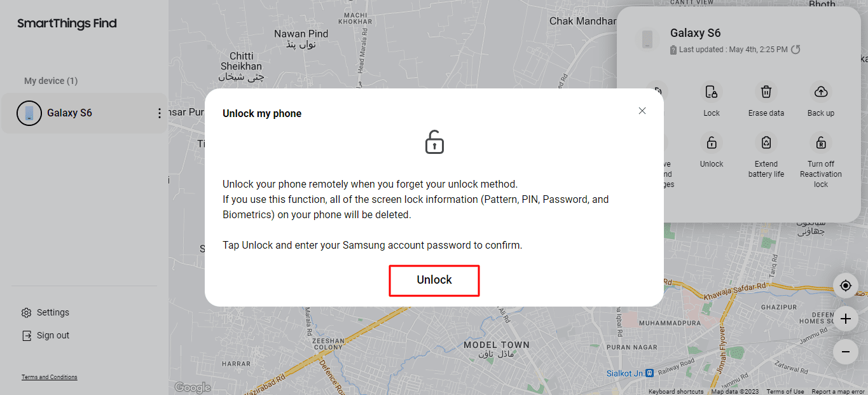Image resolution: width=868 pixels, height=395 pixels.
Task: Click the Report a map error link
Action: click(x=839, y=392)
